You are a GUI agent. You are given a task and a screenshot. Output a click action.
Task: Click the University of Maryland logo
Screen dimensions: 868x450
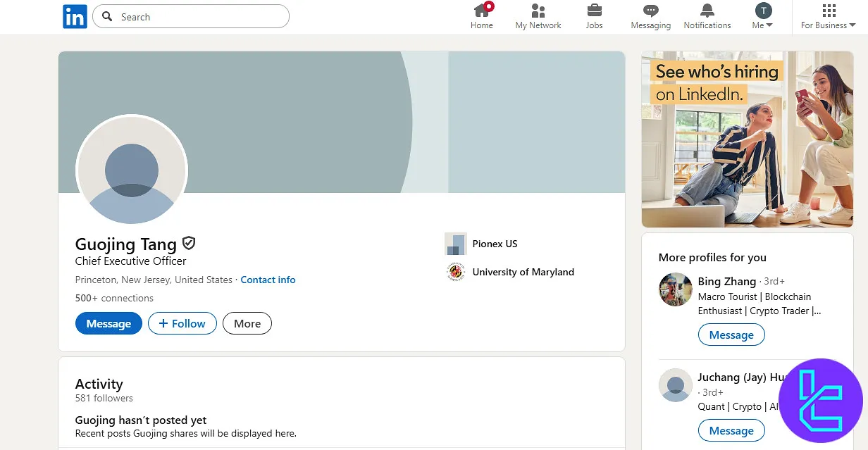pos(456,272)
